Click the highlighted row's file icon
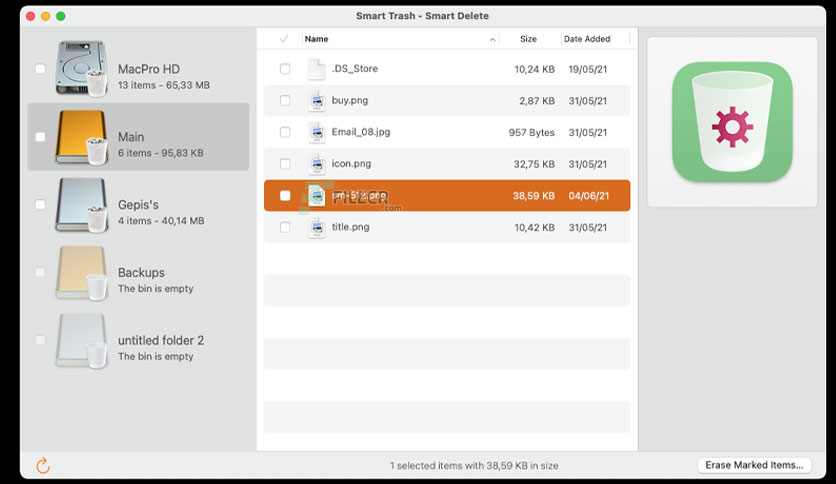 [x=317, y=196]
